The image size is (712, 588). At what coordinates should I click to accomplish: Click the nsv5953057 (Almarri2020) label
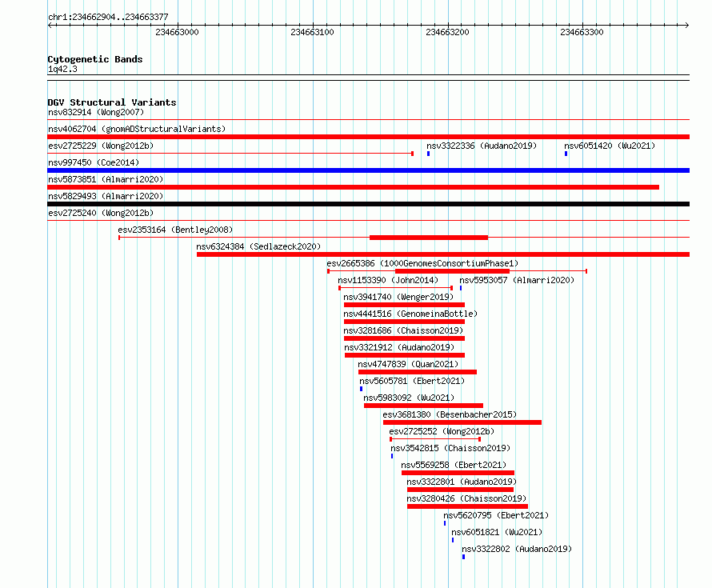(x=517, y=280)
